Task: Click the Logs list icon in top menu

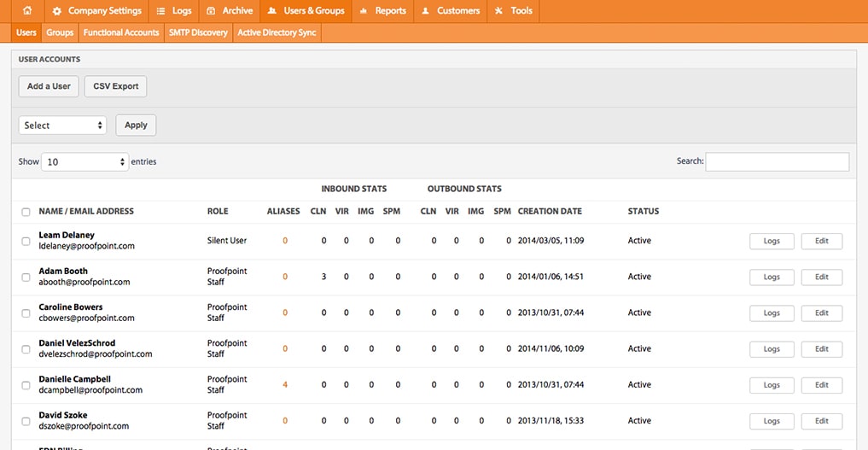Action: point(160,11)
